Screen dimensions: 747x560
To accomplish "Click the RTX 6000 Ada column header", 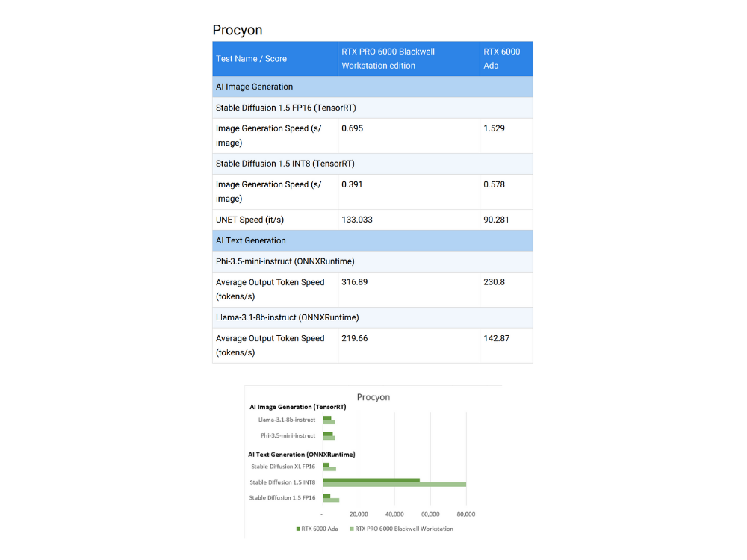I will pyautogui.click(x=502, y=59).
